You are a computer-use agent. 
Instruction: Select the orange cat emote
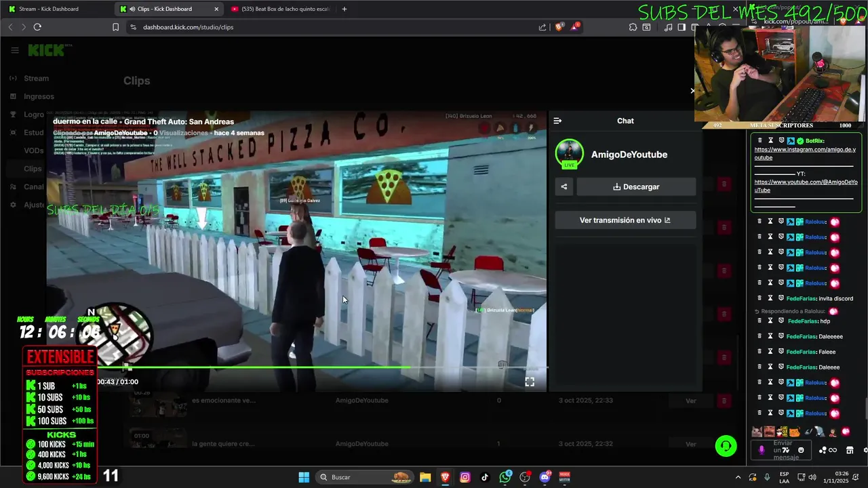coord(794,431)
